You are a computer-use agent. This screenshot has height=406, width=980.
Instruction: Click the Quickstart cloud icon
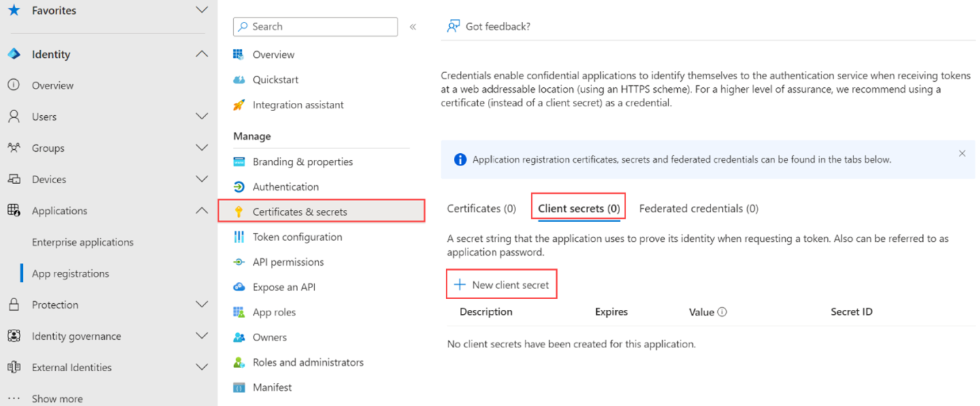click(239, 80)
